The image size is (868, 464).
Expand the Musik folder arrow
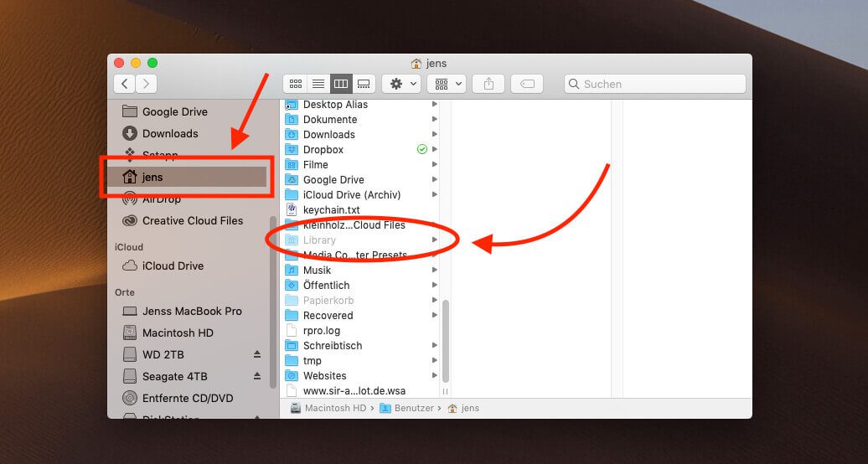pos(435,271)
